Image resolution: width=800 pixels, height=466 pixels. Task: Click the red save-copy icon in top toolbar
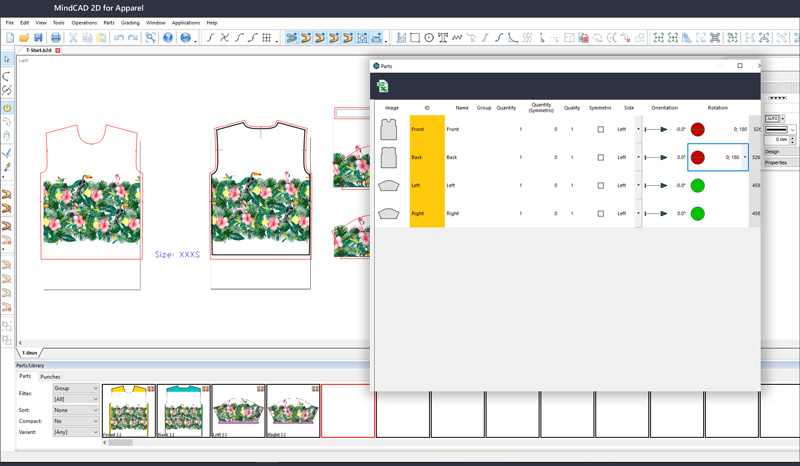click(x=584, y=37)
